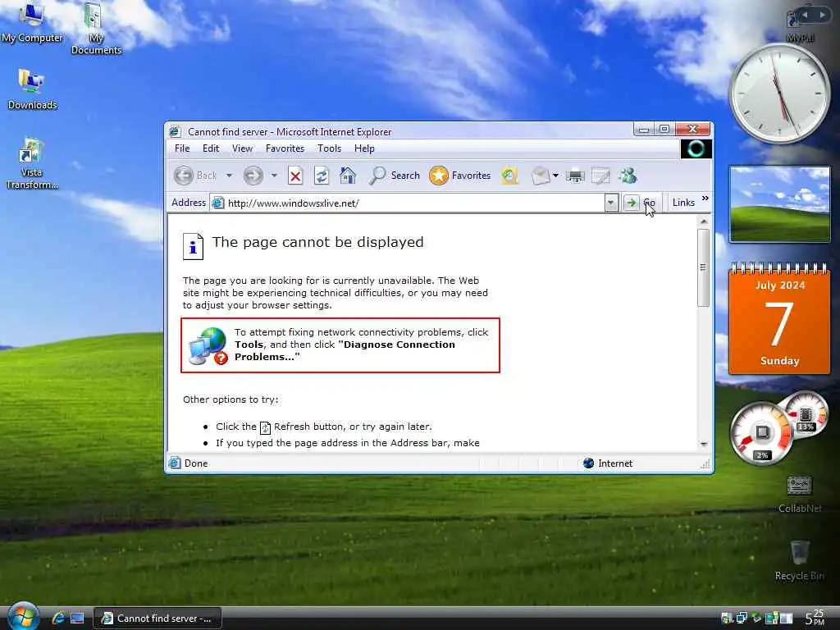The width and height of the screenshot is (840, 630).
Task: Click the scrollbar down arrow
Action: pos(704,444)
